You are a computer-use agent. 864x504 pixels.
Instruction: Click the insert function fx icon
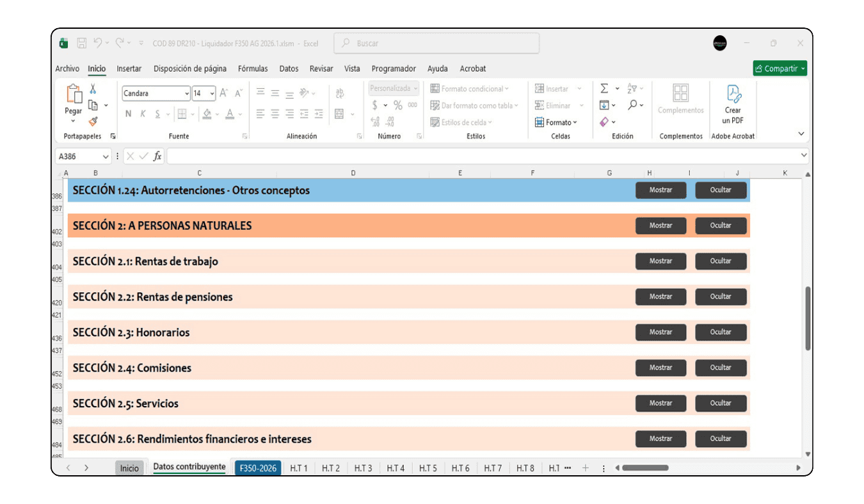[x=157, y=156]
